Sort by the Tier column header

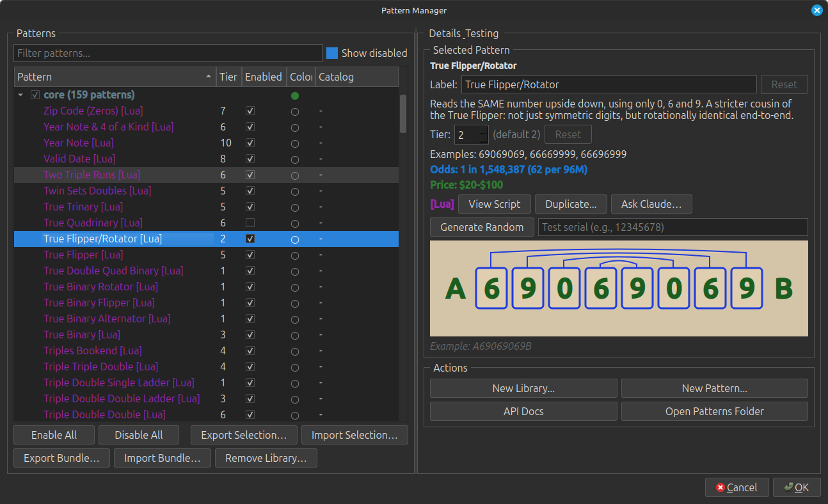click(x=228, y=77)
